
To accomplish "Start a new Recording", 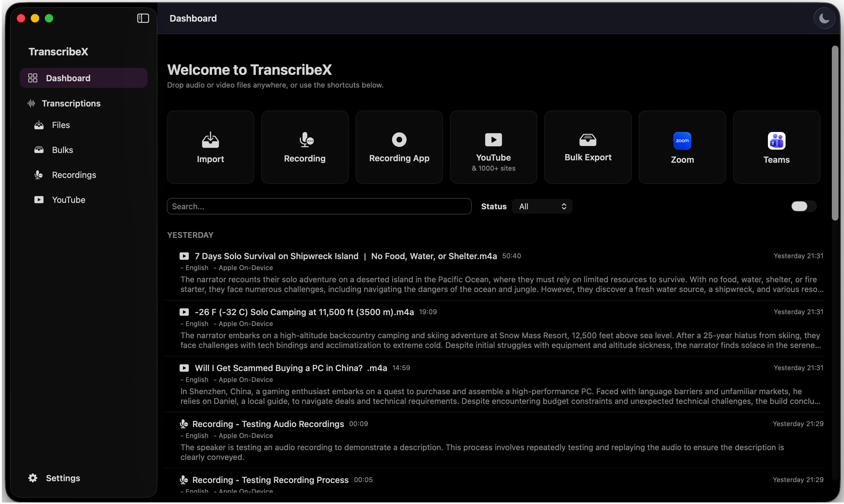I will 304,147.
